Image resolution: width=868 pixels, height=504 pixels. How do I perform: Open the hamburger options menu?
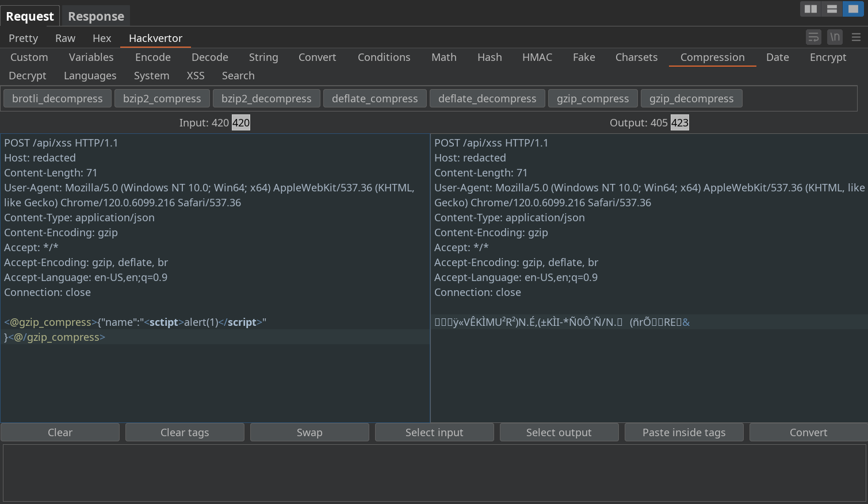856,37
